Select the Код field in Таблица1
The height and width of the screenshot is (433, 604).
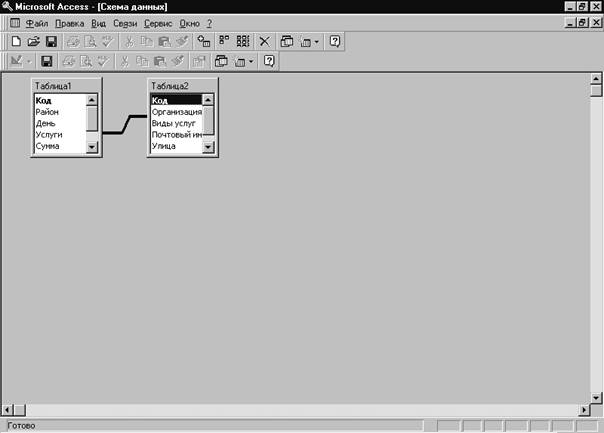tap(60, 101)
